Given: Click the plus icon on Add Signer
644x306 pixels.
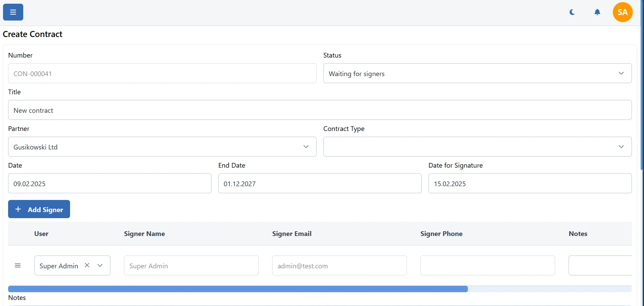Looking at the screenshot, I should pyautogui.click(x=19, y=209).
